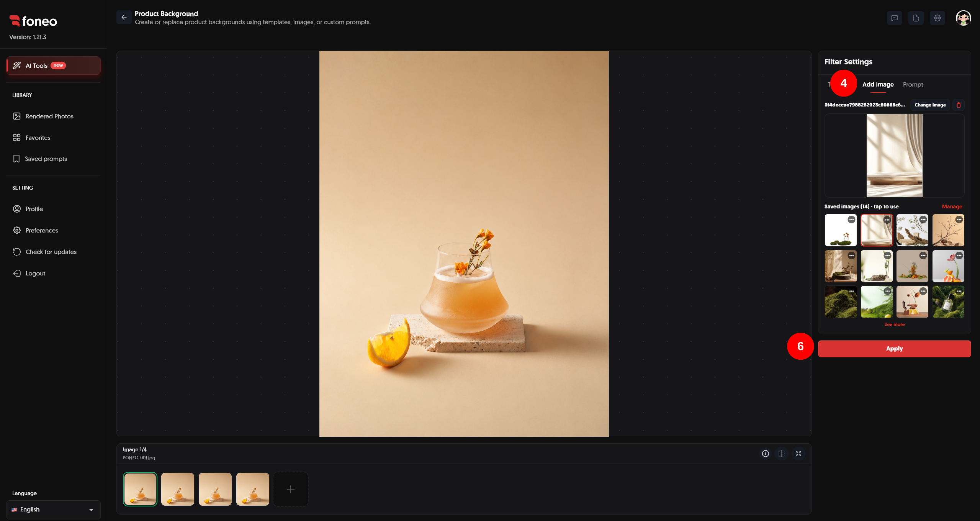Select AI Tools in sidebar

click(53, 66)
